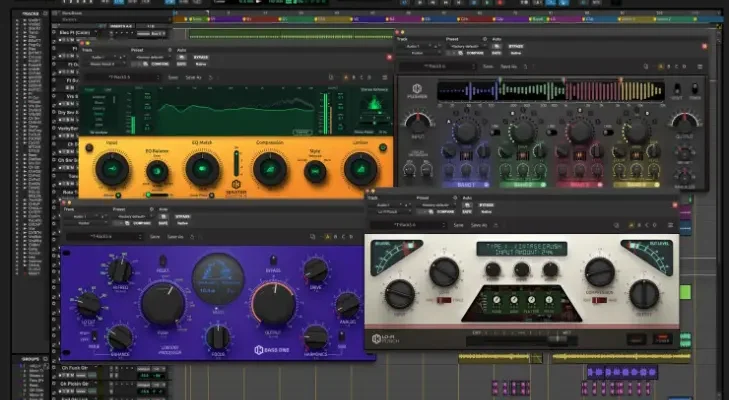Toggle BYPASS in the Pusher plugin window header
The height and width of the screenshot is (400, 729).
[x=516, y=46]
